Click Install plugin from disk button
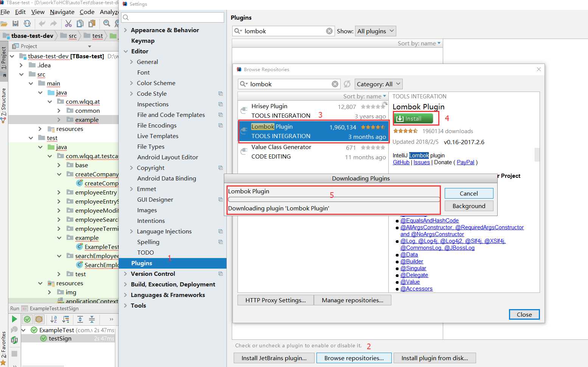The height and width of the screenshot is (367, 588). 435,358
